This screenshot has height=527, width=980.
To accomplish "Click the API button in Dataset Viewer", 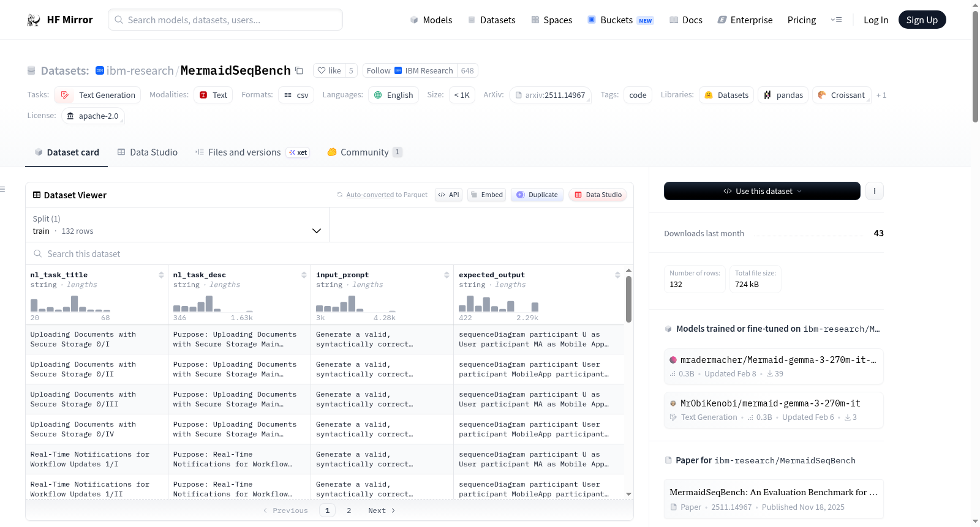I will point(448,195).
